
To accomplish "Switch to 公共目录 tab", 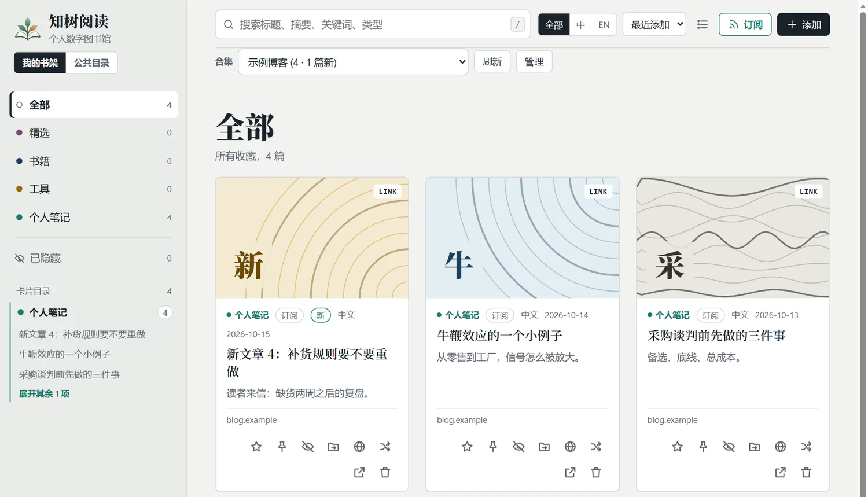I will click(91, 62).
